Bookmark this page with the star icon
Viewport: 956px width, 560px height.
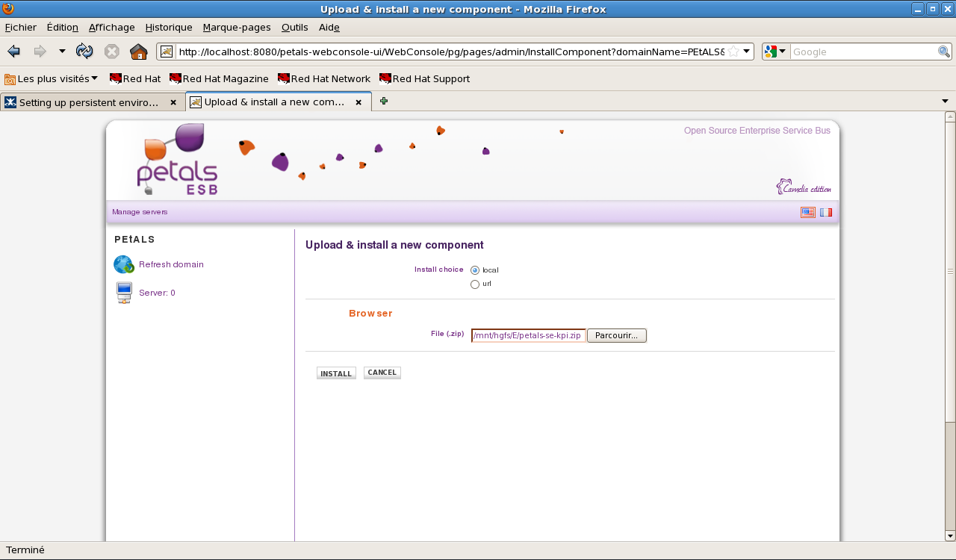(x=733, y=52)
